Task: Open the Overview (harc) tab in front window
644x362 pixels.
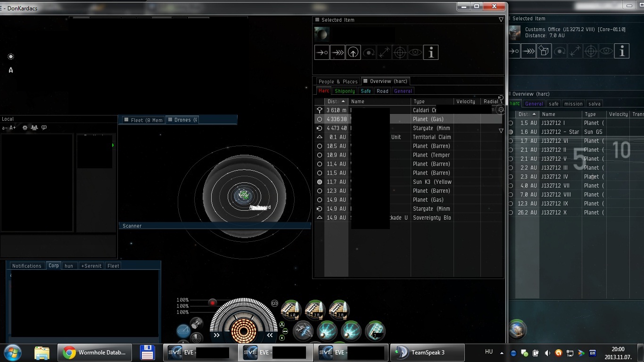Action: 385,81
